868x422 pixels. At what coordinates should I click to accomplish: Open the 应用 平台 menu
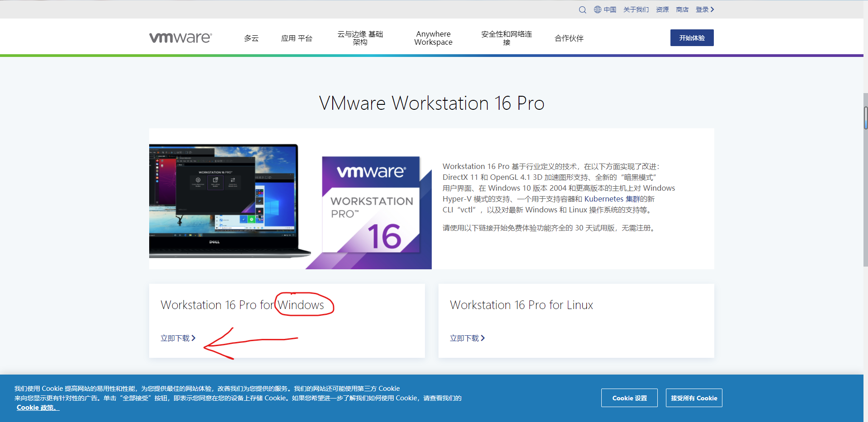(x=297, y=38)
